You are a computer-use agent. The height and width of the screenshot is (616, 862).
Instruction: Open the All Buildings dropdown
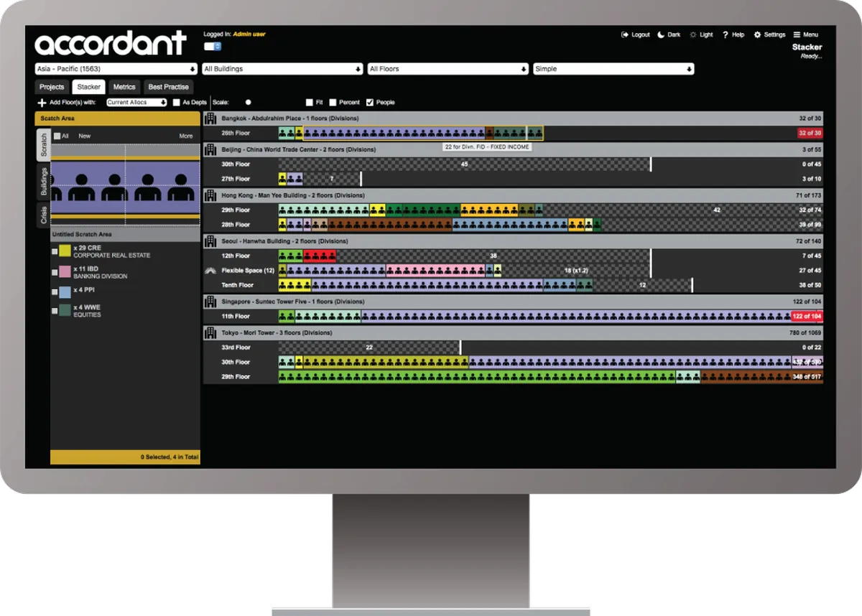coord(282,69)
